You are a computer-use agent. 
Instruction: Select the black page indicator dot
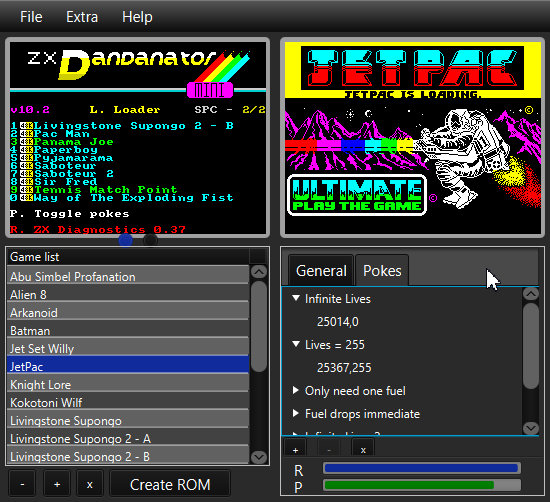click(x=150, y=240)
